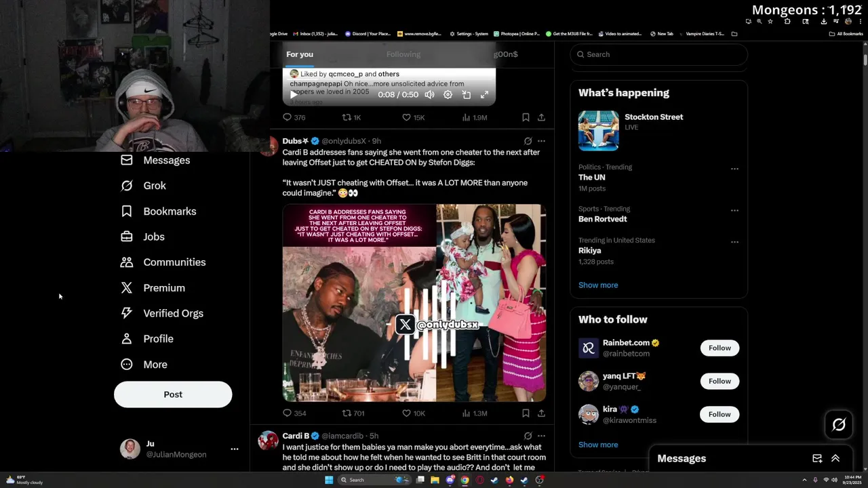
Task: Show more under Who to follow
Action: (x=598, y=445)
